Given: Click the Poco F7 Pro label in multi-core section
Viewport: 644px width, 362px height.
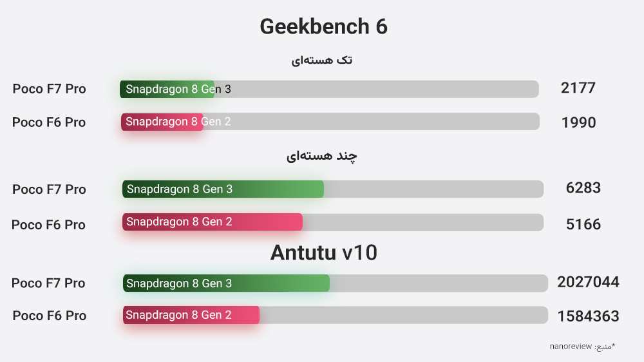Looking at the screenshot, I should click(49, 189).
